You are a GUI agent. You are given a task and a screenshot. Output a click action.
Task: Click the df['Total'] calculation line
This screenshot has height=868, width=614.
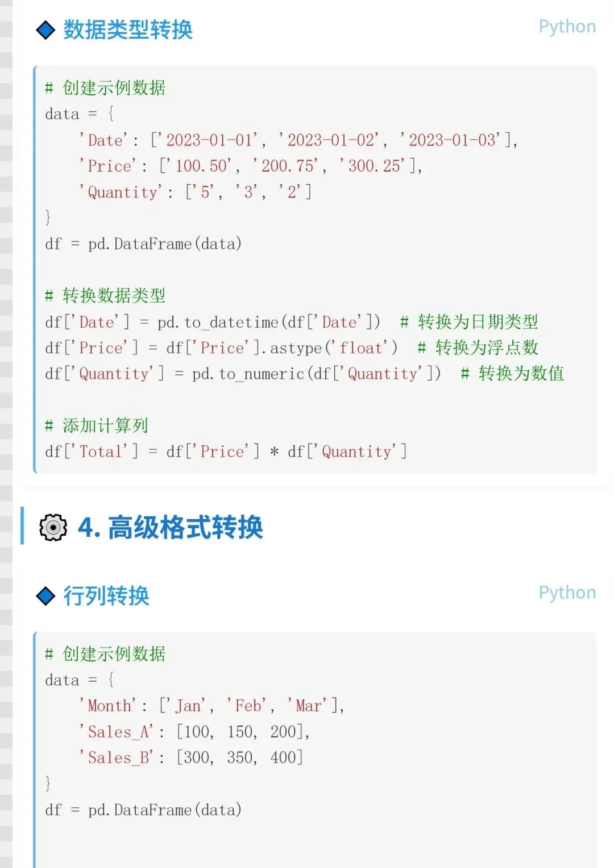226,452
